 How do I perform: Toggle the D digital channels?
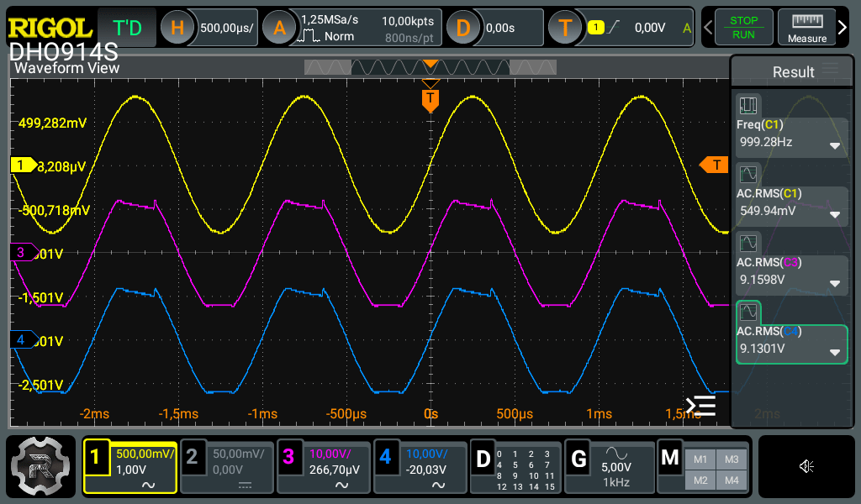click(483, 459)
